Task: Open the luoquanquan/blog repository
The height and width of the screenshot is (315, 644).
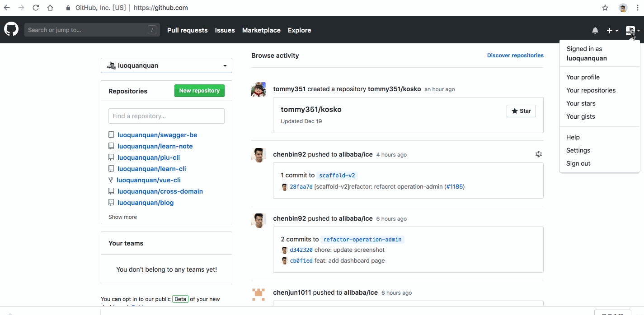Action: click(x=146, y=203)
